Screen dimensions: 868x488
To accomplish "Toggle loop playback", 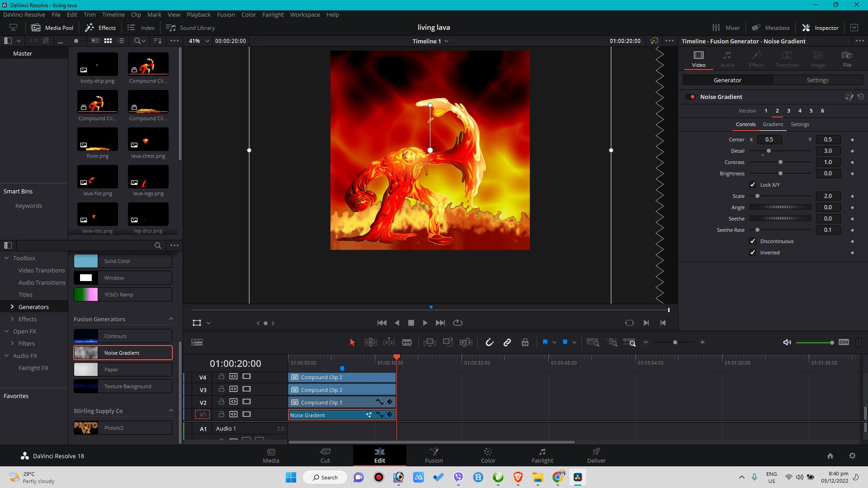I will [458, 323].
